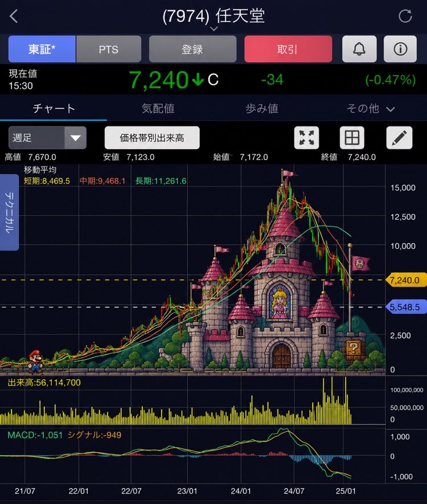Open the 週足 timeframe dropdown

[x=47, y=138]
